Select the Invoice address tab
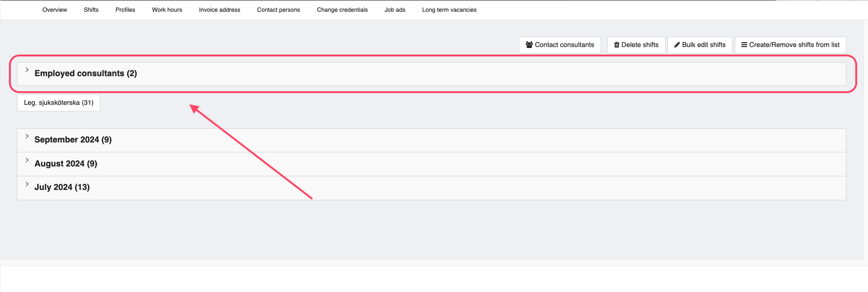Screen dimensions: 868x292 [219, 10]
